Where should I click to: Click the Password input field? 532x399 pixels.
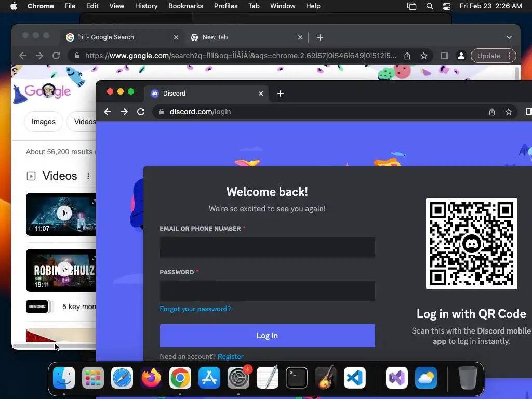(268, 291)
